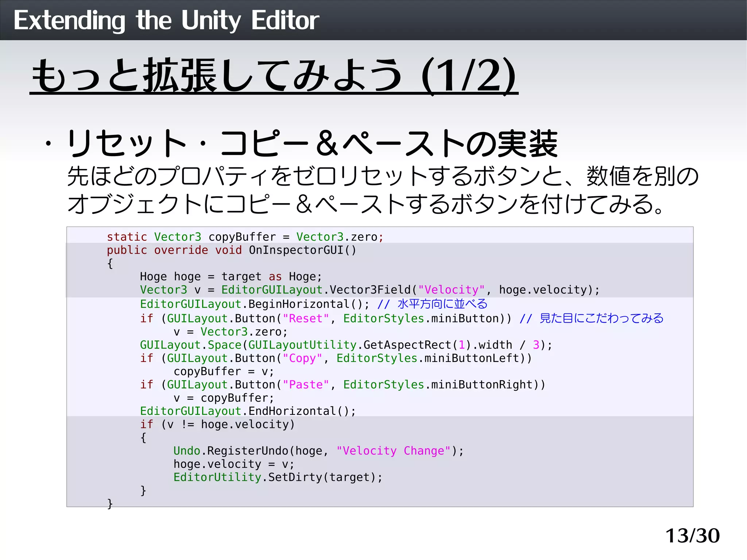Click the 'public override void OnInspectorGUI()' line
The height and width of the screenshot is (560, 747).
click(x=231, y=250)
